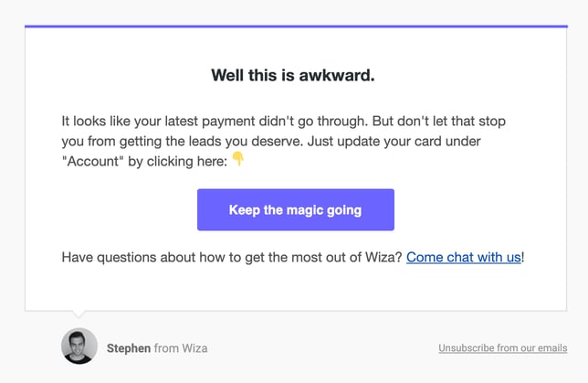The image size is (588, 383).
Task: Open the "Come chat with us" link
Action: click(x=463, y=258)
